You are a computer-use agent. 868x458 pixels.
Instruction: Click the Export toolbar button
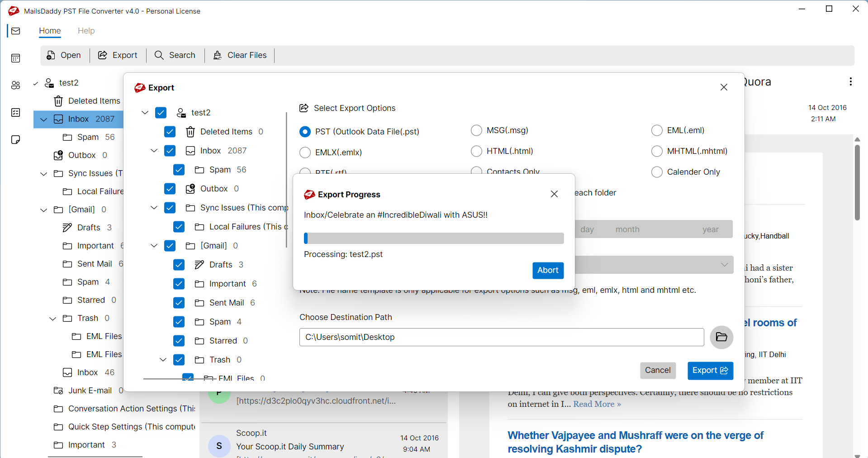click(x=118, y=55)
